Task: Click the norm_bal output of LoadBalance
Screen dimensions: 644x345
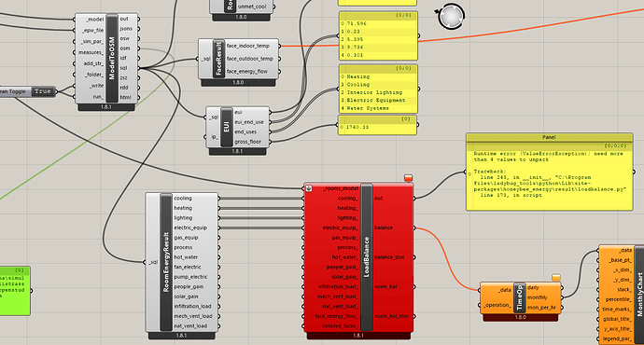Action: pyautogui.click(x=385, y=287)
